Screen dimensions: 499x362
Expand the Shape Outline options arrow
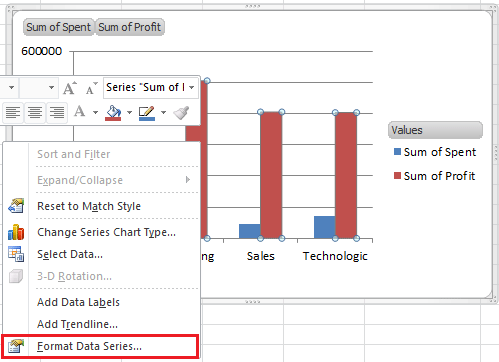click(163, 112)
